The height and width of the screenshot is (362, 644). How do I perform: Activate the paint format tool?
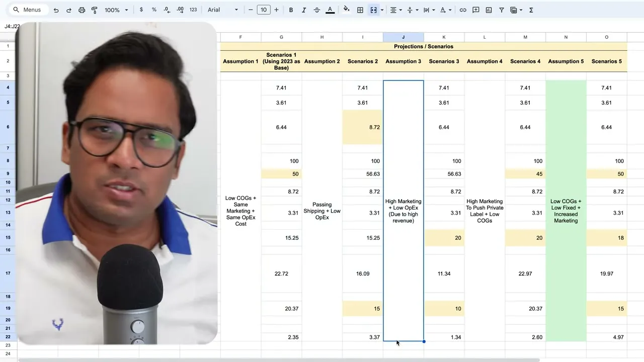click(94, 10)
